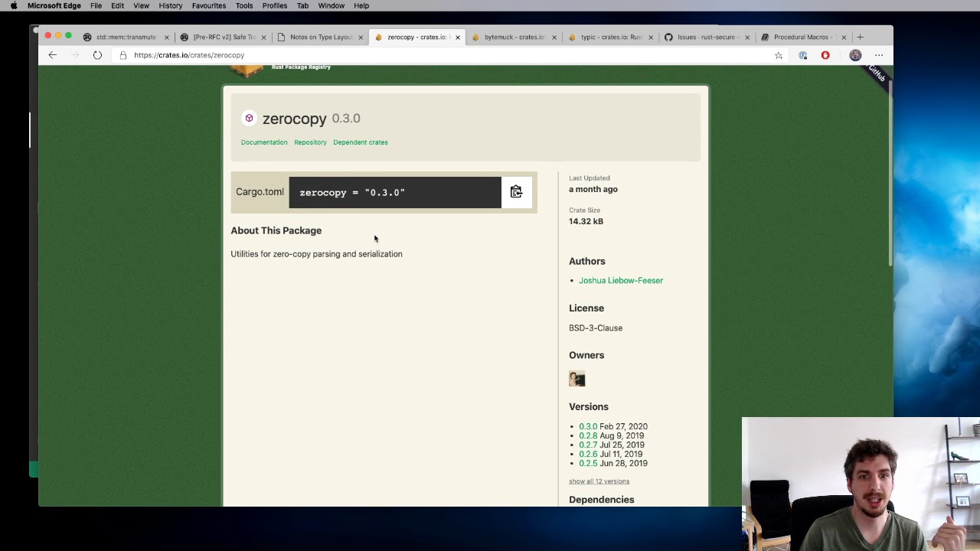
Task: Reload the crates.io page
Action: (97, 55)
